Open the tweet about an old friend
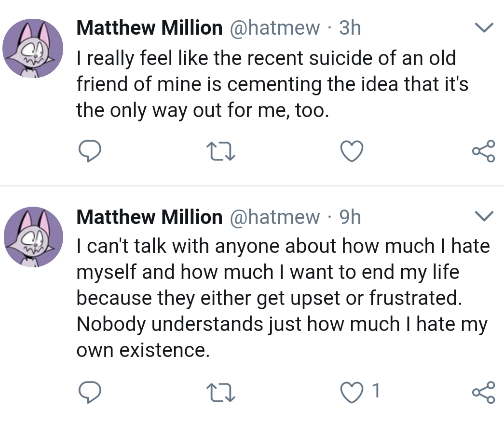 coord(270,85)
